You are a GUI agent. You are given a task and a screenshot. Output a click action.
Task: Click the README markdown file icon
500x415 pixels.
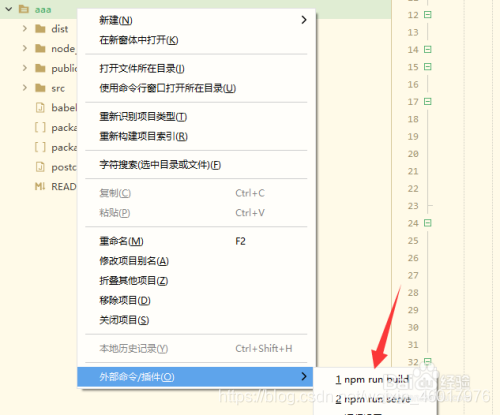(x=40, y=186)
